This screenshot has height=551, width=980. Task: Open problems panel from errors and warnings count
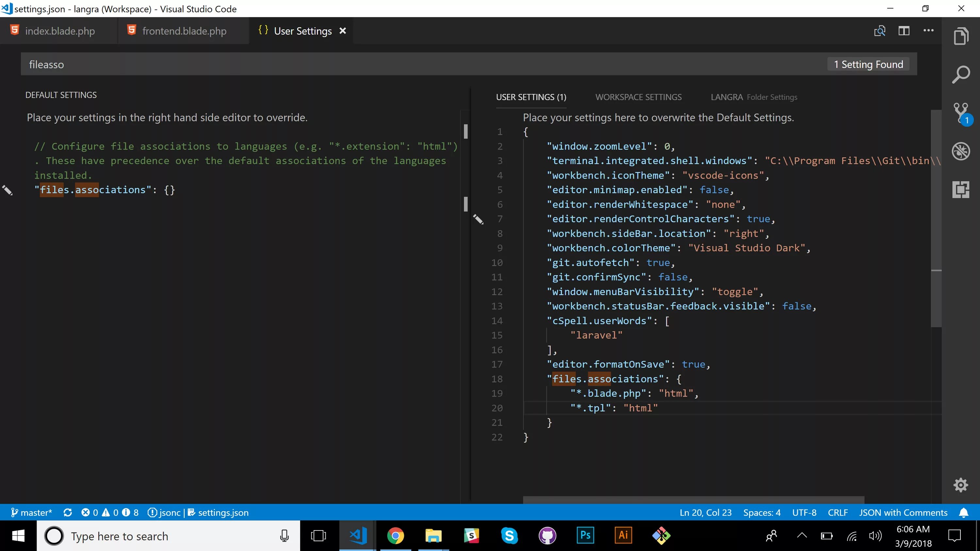[x=109, y=512]
